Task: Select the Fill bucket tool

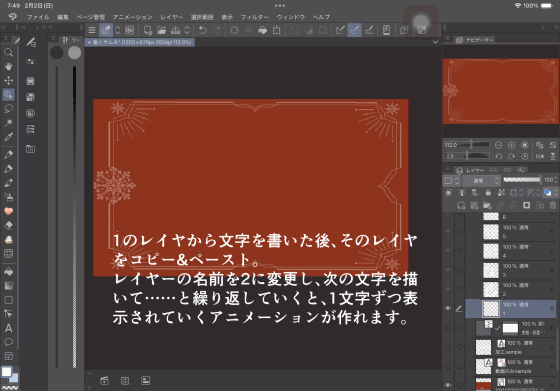Action: tap(8, 272)
